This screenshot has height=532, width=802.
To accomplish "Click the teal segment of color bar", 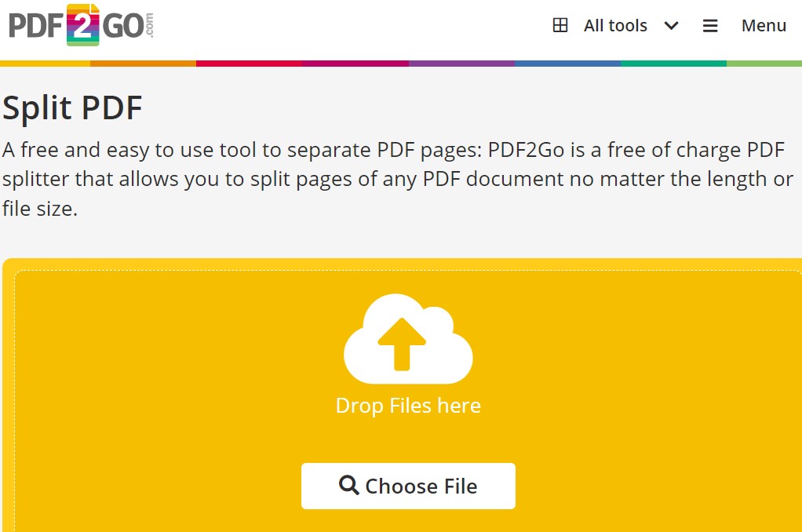I will click(x=673, y=64).
